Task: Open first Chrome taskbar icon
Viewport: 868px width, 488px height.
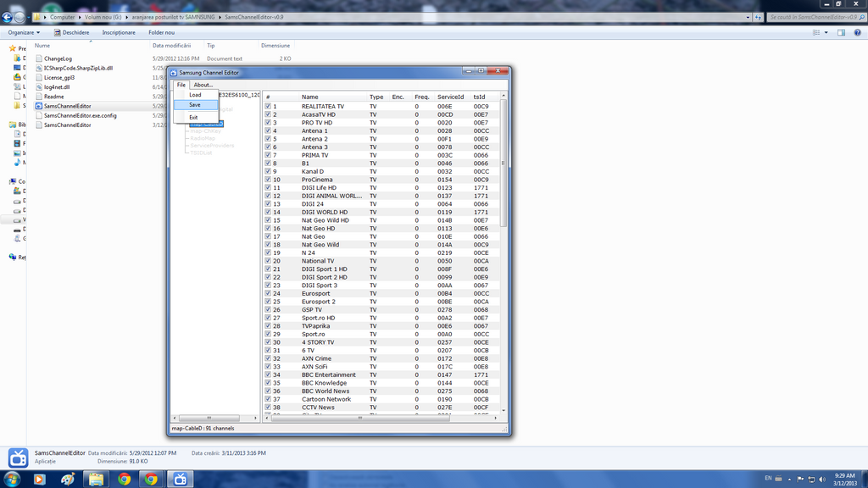Action: pos(124,480)
